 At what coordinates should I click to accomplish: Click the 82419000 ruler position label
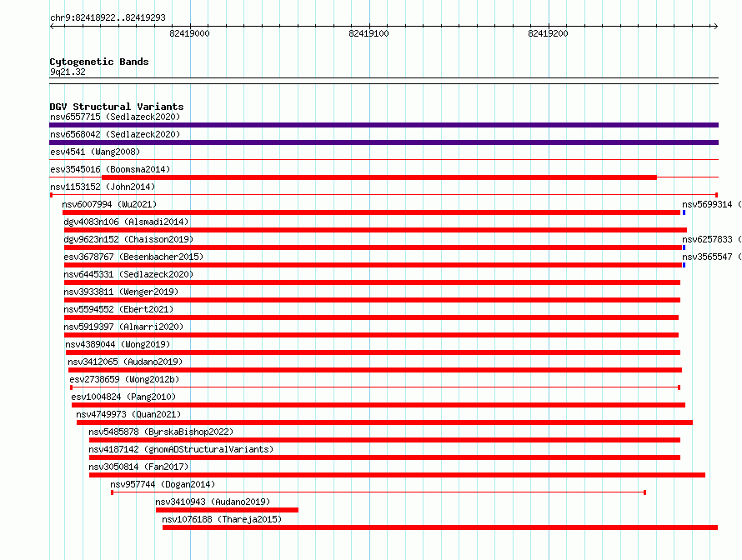click(x=189, y=33)
